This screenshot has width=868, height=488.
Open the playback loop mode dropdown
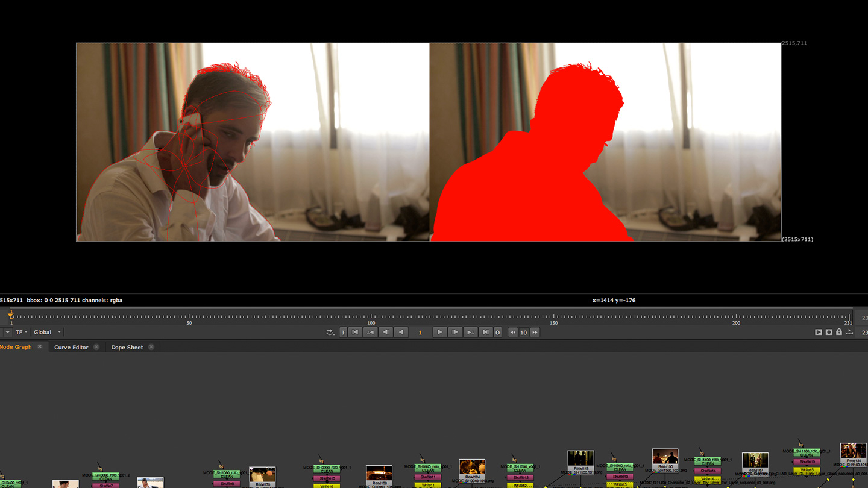click(x=330, y=332)
